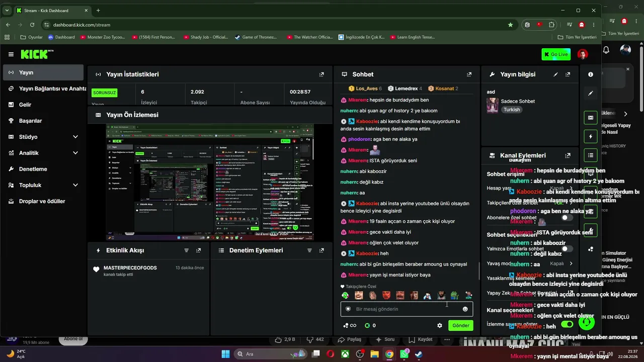Click the Turkish language tag
The width and height of the screenshot is (644, 362).
(512, 110)
